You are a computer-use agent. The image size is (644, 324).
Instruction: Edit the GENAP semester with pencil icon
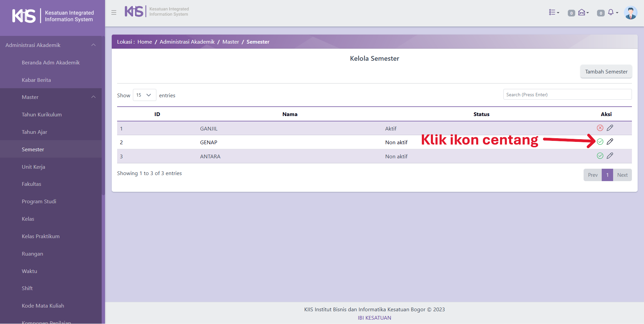pos(610,142)
